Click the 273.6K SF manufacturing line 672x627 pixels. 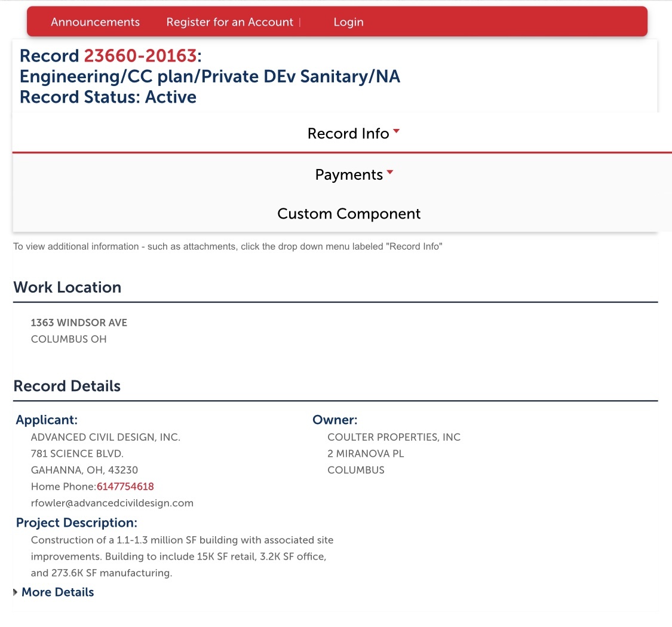pyautogui.click(x=102, y=573)
